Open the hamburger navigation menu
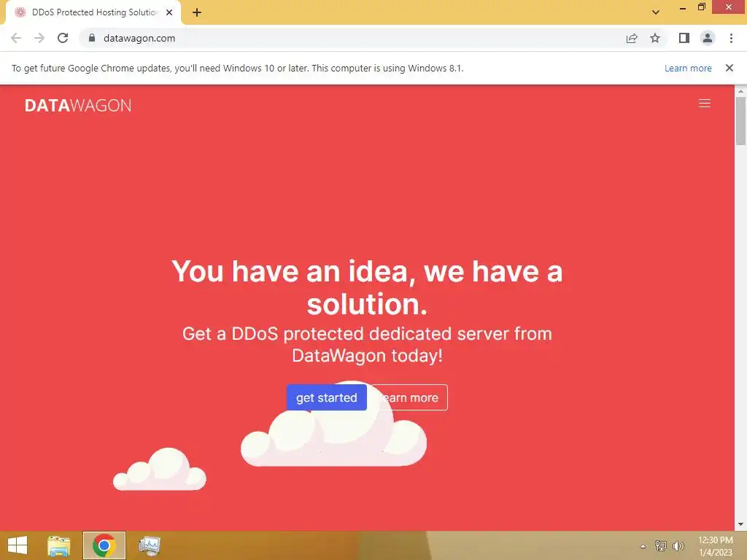 [704, 104]
